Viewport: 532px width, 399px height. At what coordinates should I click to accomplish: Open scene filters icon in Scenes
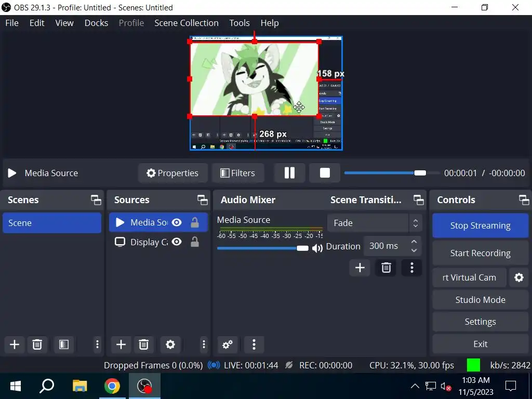coord(64,345)
